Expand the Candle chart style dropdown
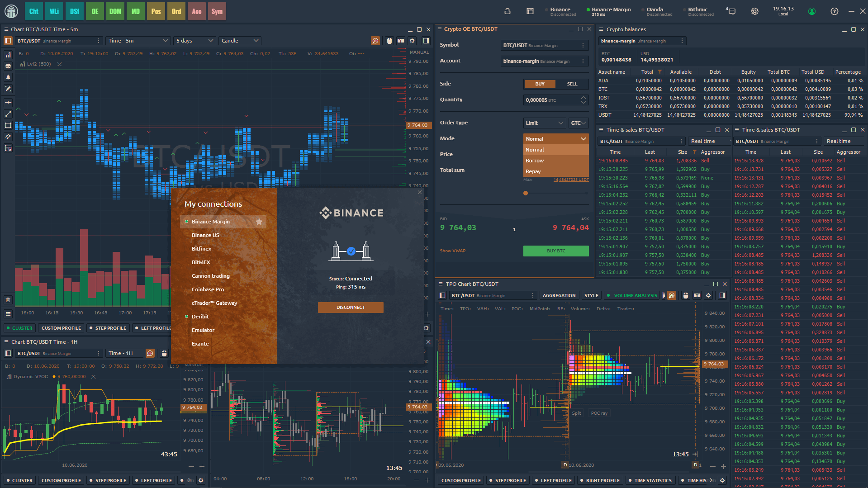Screen dimensions: 868x488 click(240, 41)
